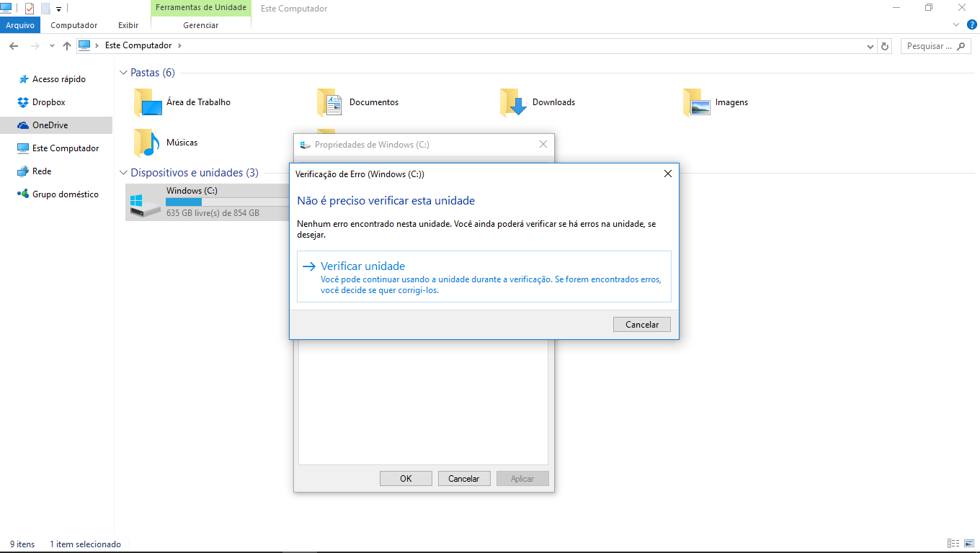Click the OneDrive cloud icon in the sidebar

click(x=23, y=125)
